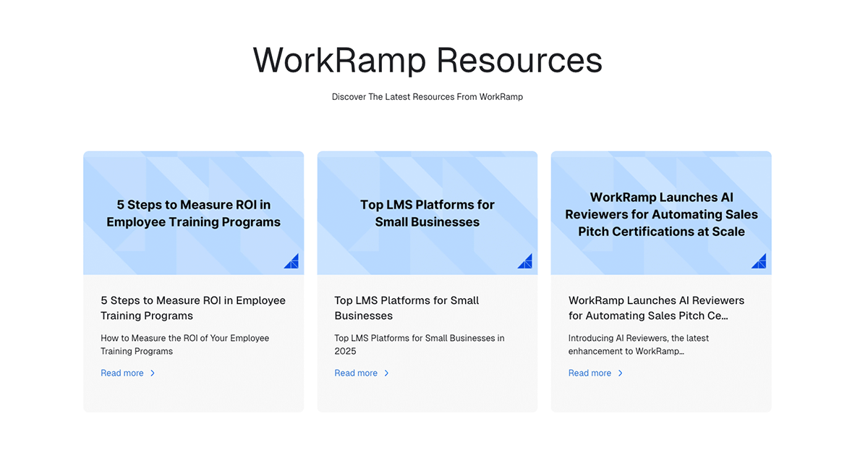868x456 pixels.
Task: Open the 5 Steps to Measure ROI banner image
Action: coord(194,213)
